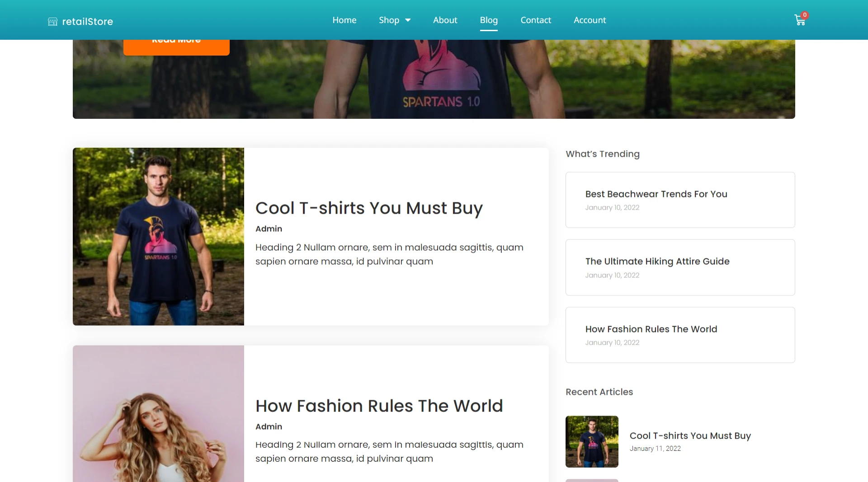The width and height of the screenshot is (868, 482).
Task: Go to the Account page
Action: 590,20
